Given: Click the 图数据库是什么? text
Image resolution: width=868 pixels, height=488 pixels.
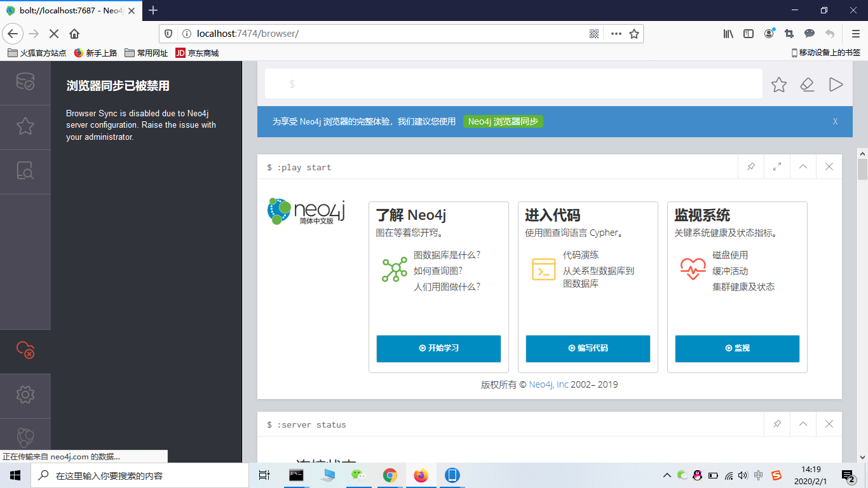Looking at the screenshot, I should point(447,255).
